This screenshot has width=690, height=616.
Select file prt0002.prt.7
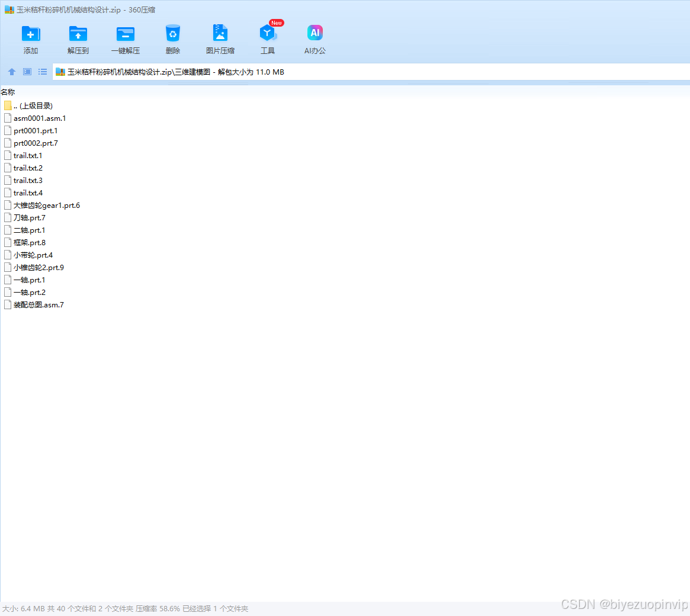click(x=36, y=143)
